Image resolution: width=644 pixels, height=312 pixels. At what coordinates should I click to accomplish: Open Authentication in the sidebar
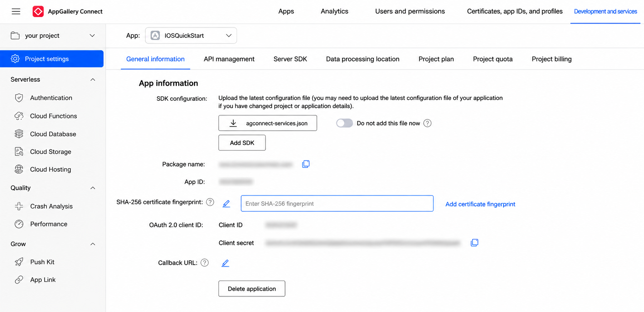pyautogui.click(x=51, y=98)
